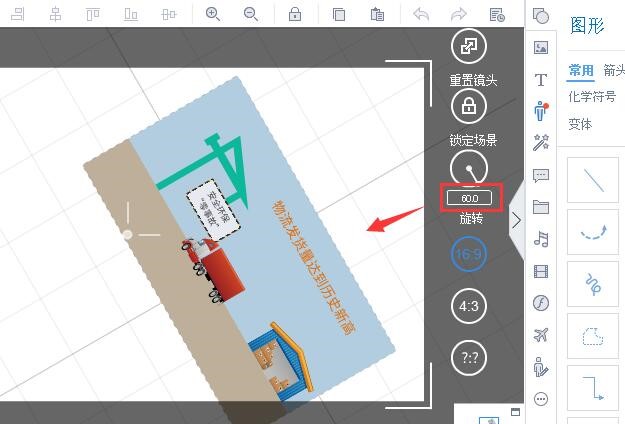Image resolution: width=625 pixels, height=424 pixels.
Task: Click the paste clipboard icon
Action: (377, 14)
